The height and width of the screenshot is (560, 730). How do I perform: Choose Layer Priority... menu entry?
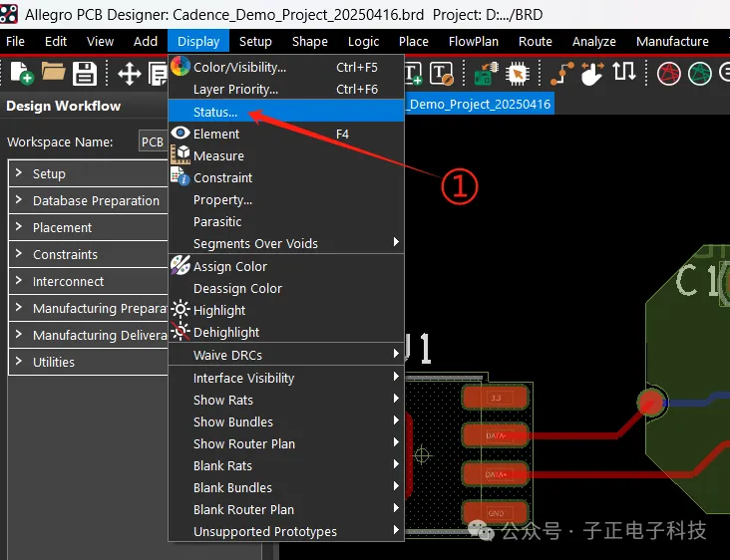point(286,89)
